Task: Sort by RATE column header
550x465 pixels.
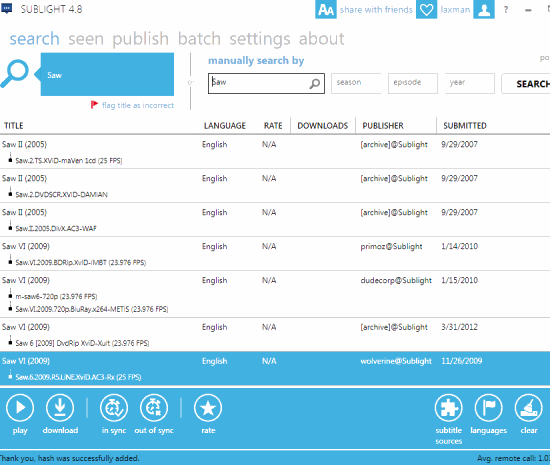Action: click(273, 126)
